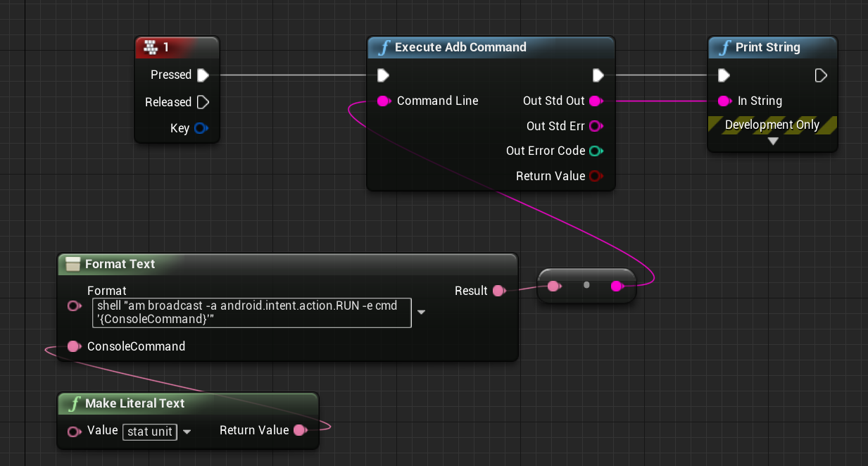Click the Pressed execution pin
This screenshot has width=868, height=466.
coord(203,75)
